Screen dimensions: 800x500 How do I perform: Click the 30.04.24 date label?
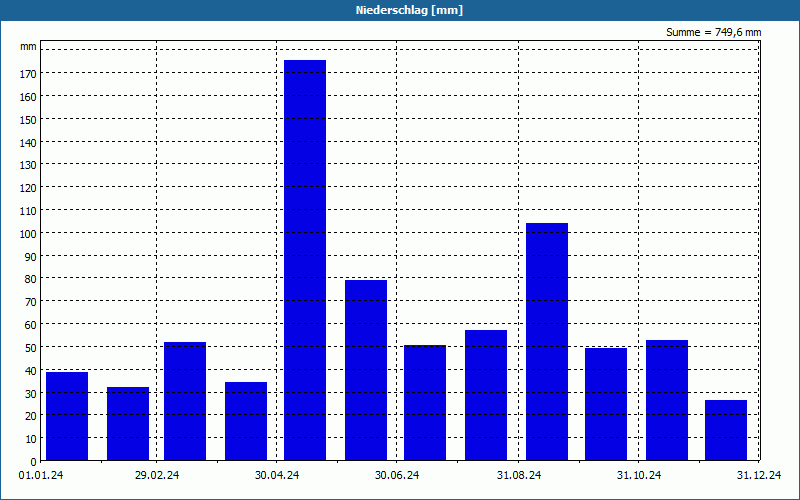(277, 476)
